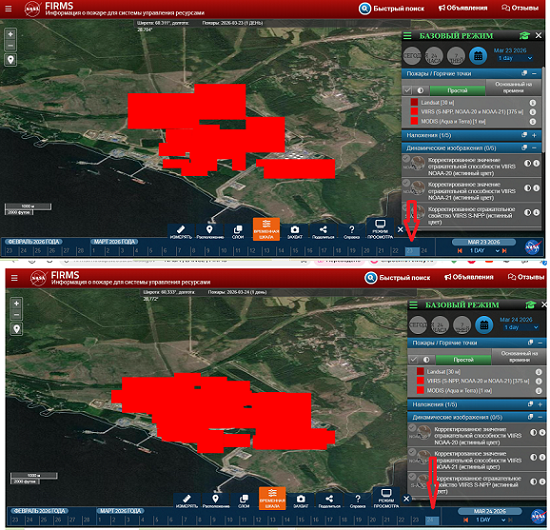550x530 pixels.
Task: Open Отзывы in the Mar 23 screenshot header
Action: pyautogui.click(x=520, y=8)
